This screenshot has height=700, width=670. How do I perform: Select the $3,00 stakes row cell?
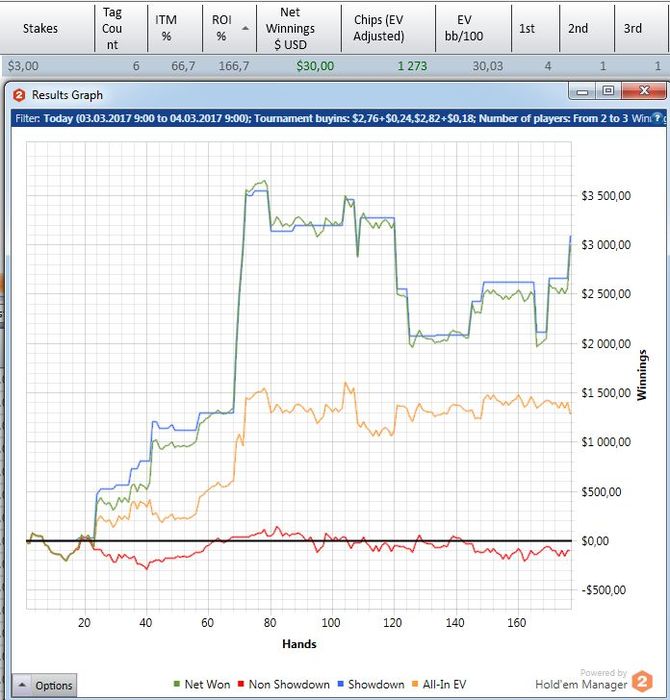click(x=23, y=66)
